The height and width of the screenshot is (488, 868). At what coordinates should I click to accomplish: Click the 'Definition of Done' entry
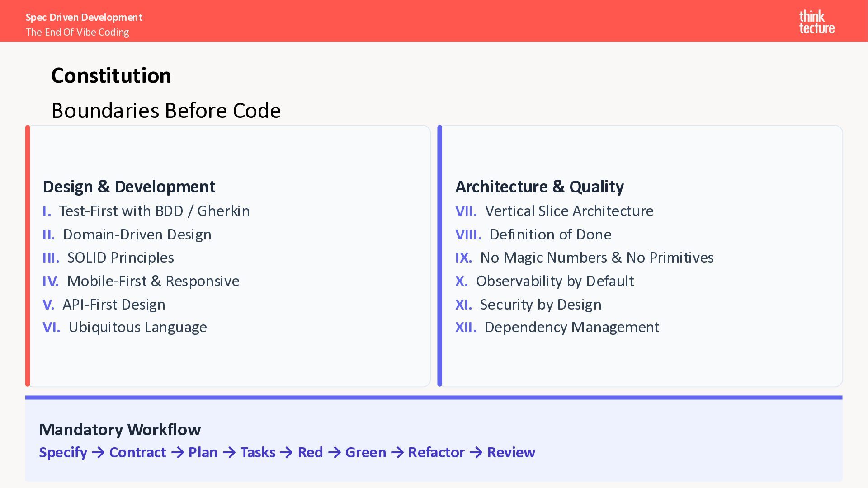(550, 235)
